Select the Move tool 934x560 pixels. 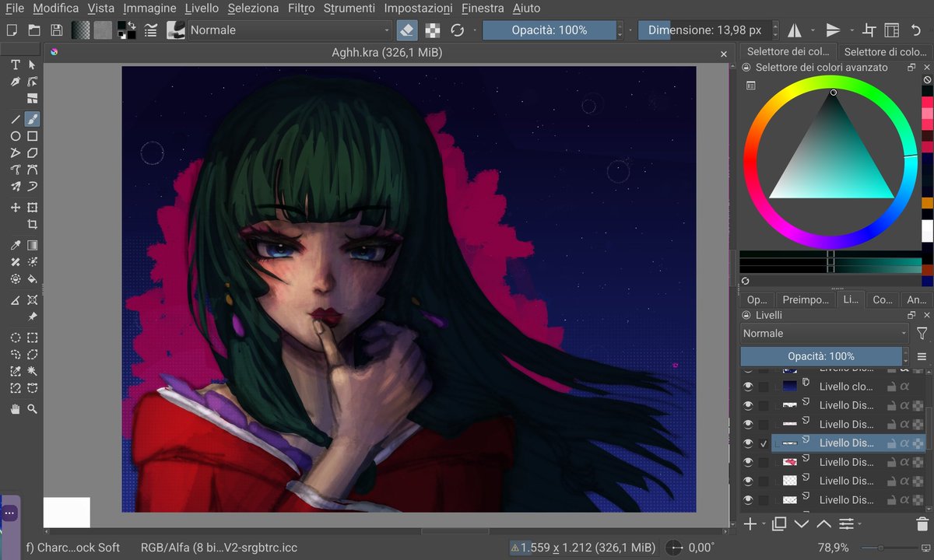pyautogui.click(x=15, y=208)
